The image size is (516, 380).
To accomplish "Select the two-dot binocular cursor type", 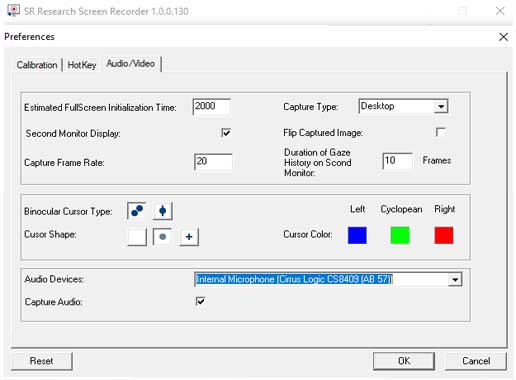I will [137, 211].
